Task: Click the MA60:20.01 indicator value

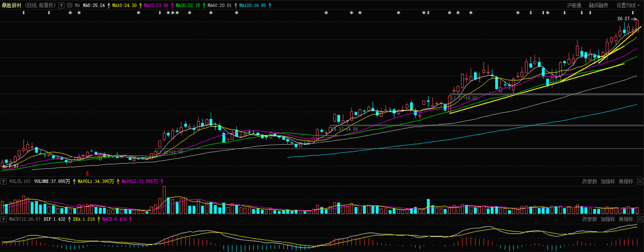Action: point(219,5)
